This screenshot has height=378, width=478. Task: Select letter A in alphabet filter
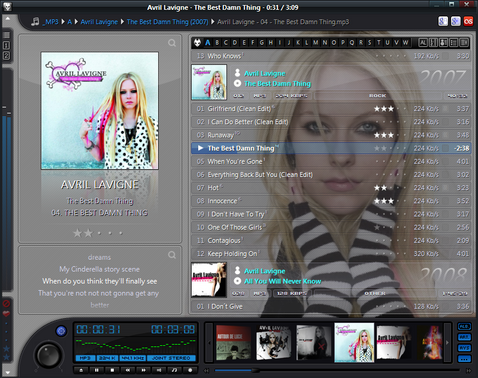coord(208,42)
